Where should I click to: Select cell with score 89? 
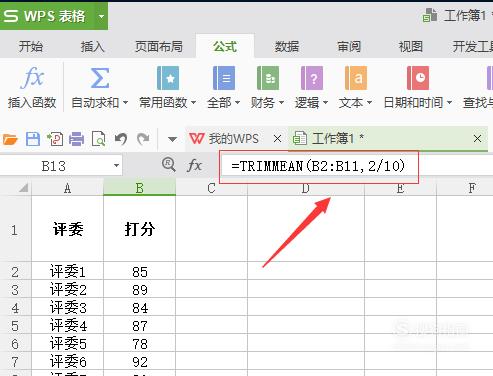click(139, 289)
